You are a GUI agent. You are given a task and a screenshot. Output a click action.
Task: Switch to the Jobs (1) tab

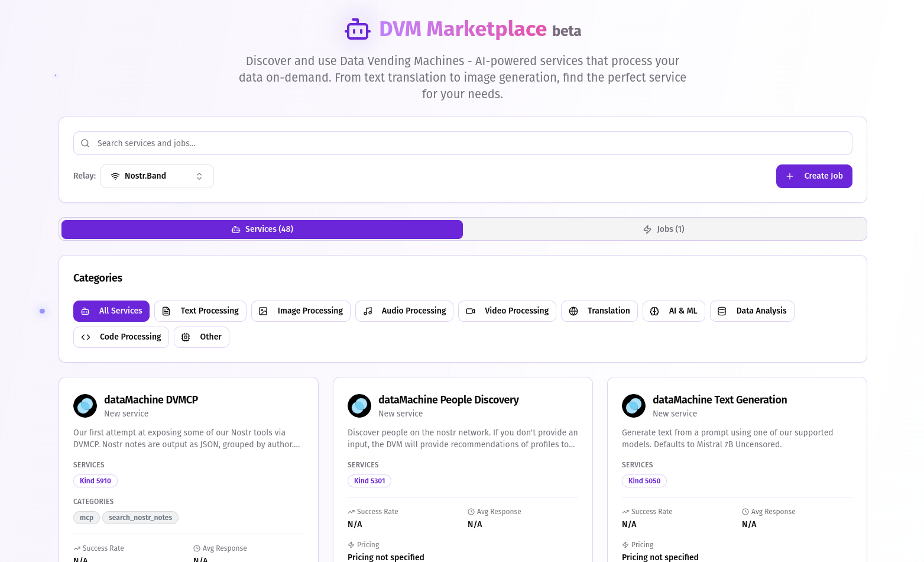pos(664,229)
